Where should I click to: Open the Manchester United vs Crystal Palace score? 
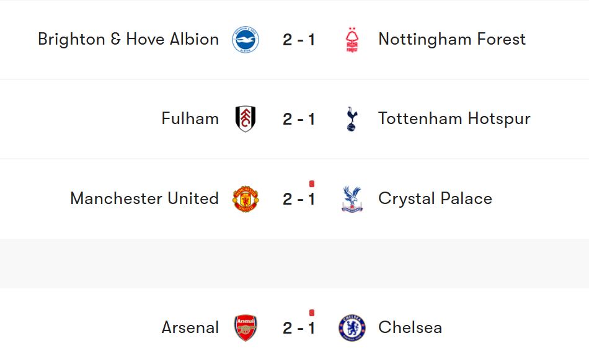click(x=299, y=200)
